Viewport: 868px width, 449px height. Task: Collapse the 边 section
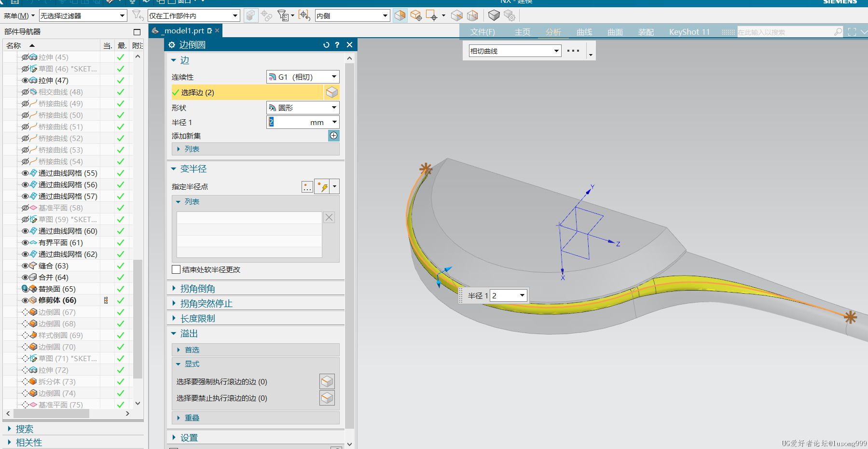[x=174, y=60]
